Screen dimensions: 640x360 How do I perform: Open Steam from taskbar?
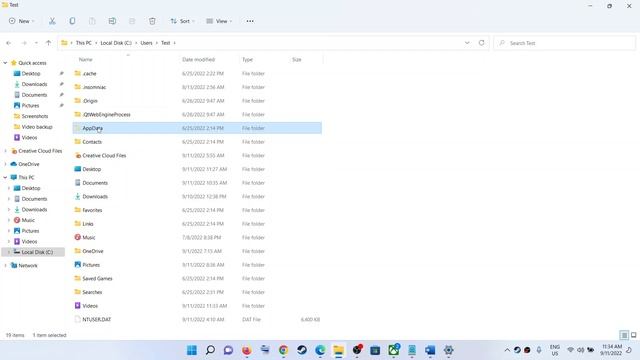pyautogui.click(x=302, y=350)
